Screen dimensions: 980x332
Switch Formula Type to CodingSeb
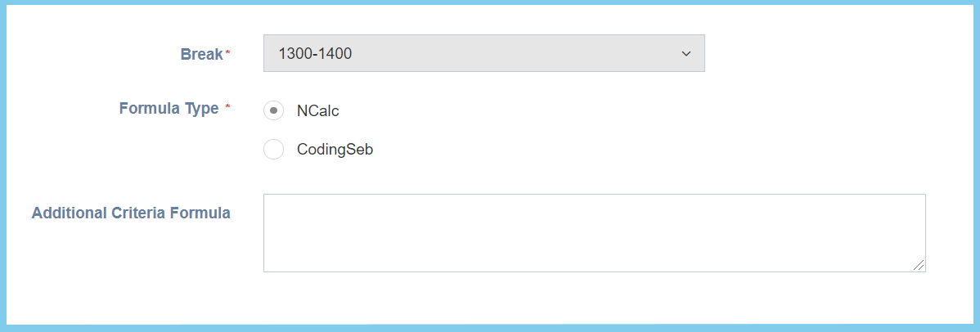[x=274, y=150]
